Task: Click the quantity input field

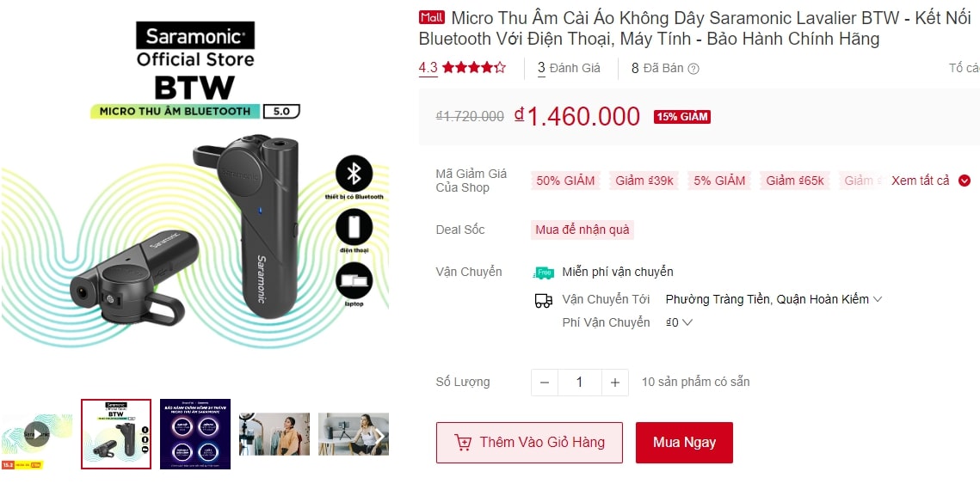Action: coord(579,383)
